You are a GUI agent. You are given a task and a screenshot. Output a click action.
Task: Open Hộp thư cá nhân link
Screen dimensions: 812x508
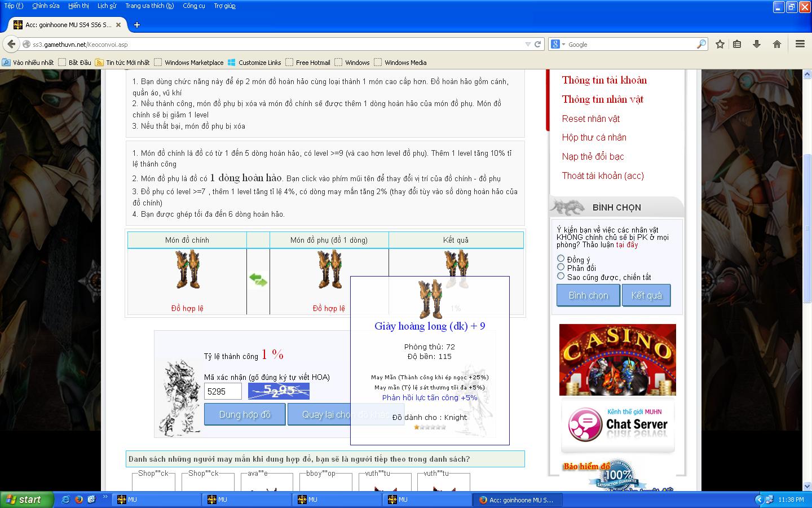[594, 137]
